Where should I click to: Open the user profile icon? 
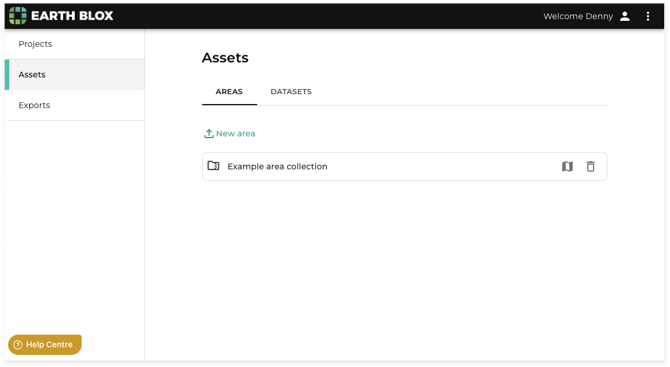pos(625,16)
